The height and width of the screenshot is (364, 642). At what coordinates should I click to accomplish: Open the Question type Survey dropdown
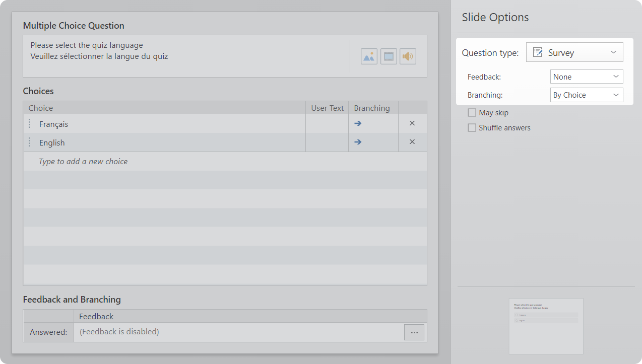[x=574, y=52]
